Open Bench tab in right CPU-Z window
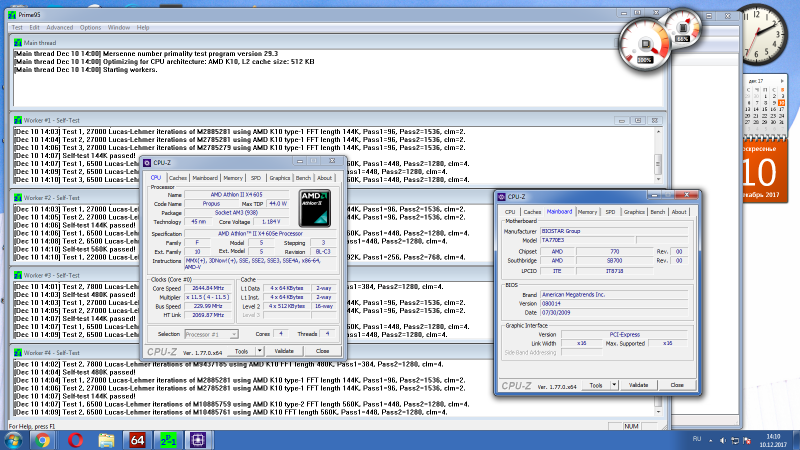This screenshot has width=800, height=450. (658, 212)
